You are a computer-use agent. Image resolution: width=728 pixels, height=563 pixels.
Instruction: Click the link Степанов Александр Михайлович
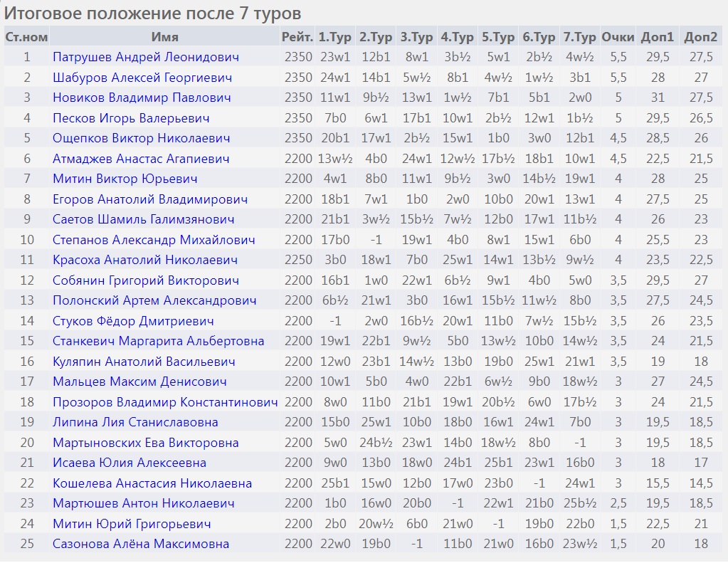(154, 240)
